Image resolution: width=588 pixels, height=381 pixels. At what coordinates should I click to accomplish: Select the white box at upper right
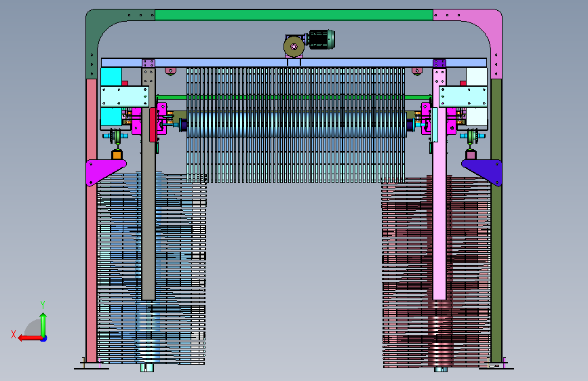[x=477, y=77]
